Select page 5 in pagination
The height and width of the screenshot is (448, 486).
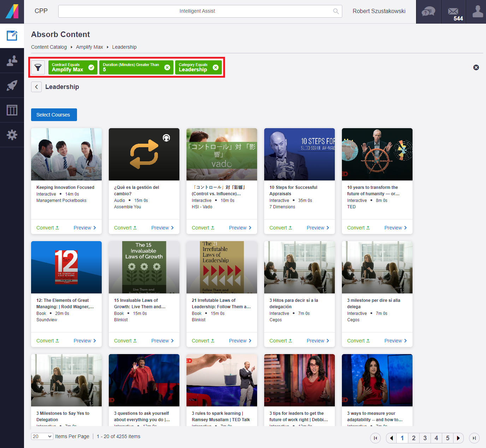(448, 438)
